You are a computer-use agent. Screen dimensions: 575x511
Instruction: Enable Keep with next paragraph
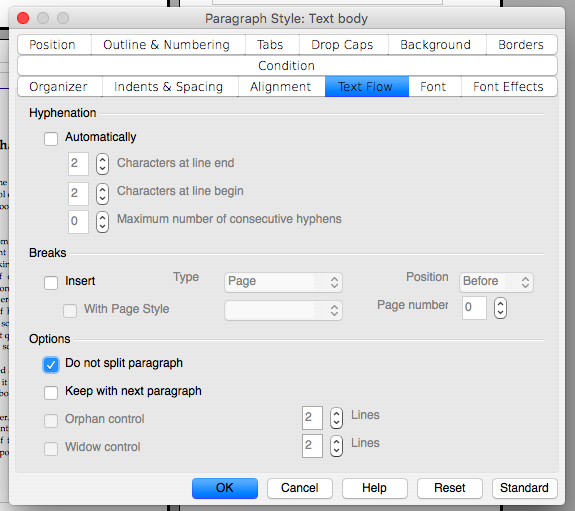[x=51, y=393]
